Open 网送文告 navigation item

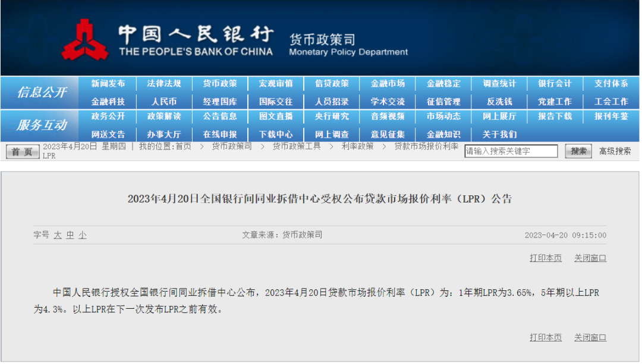108,134
